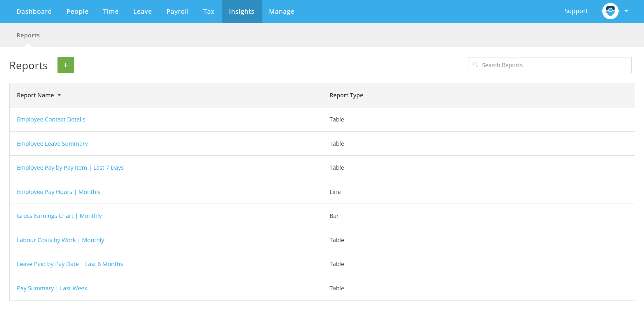The width and height of the screenshot is (644, 309).
Task: Go to the People menu
Action: coord(77,11)
